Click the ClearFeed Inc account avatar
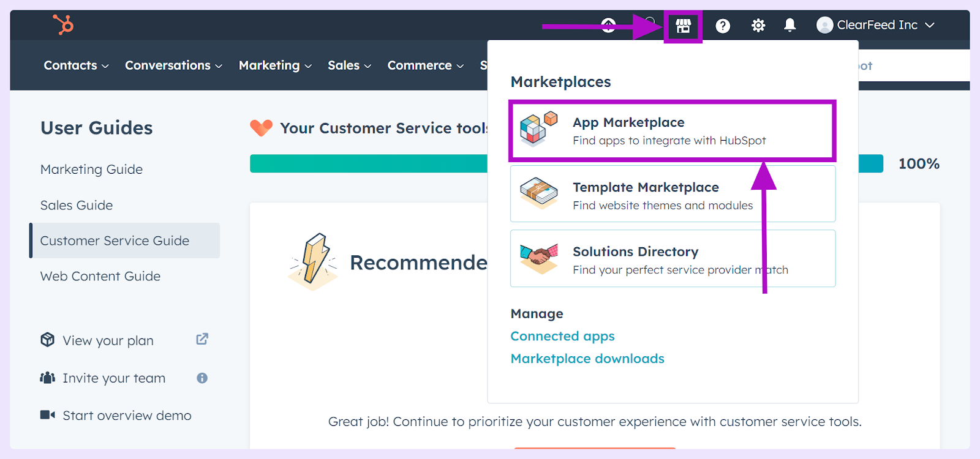The width and height of the screenshot is (980, 459). 824,25
